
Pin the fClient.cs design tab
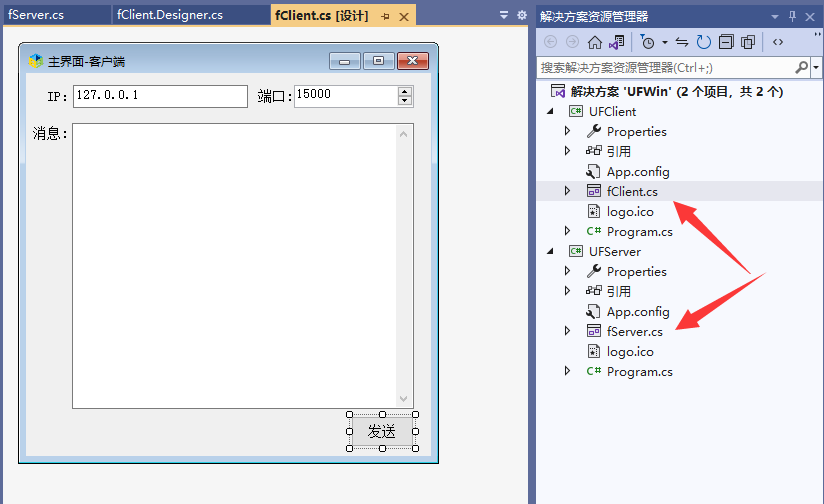click(385, 17)
